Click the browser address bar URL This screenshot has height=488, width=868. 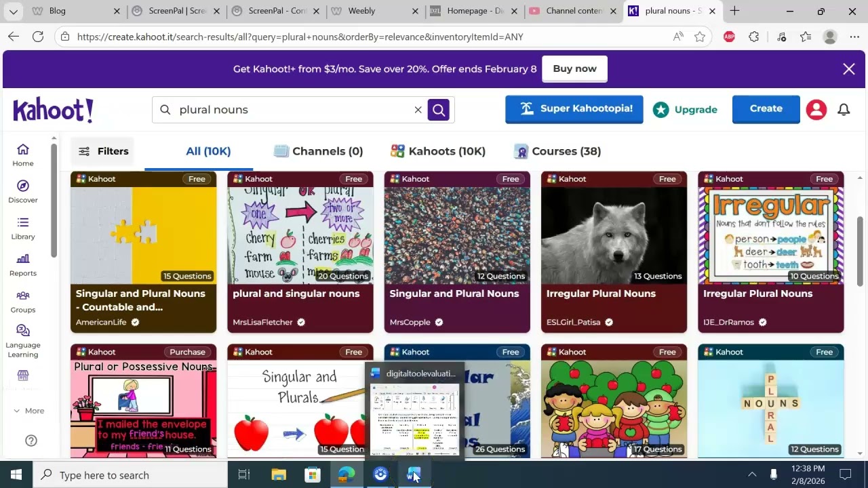point(300,37)
